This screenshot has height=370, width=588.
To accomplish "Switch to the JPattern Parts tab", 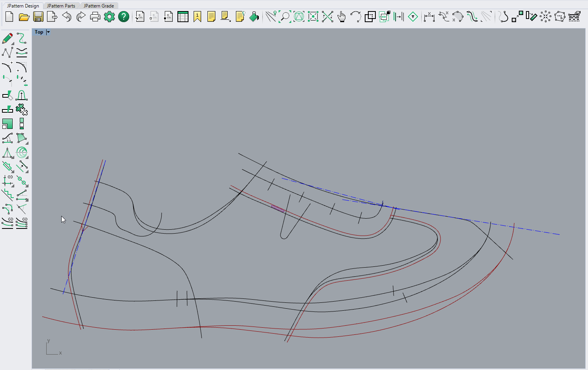I will [x=61, y=6].
